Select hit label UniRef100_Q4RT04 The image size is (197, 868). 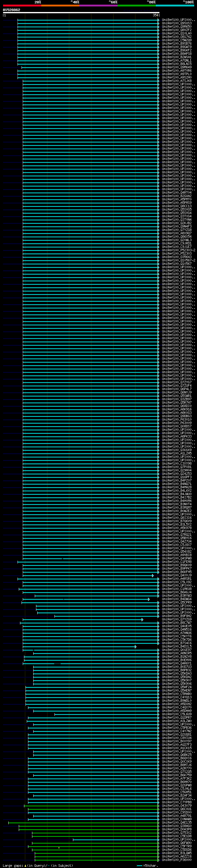177,192
